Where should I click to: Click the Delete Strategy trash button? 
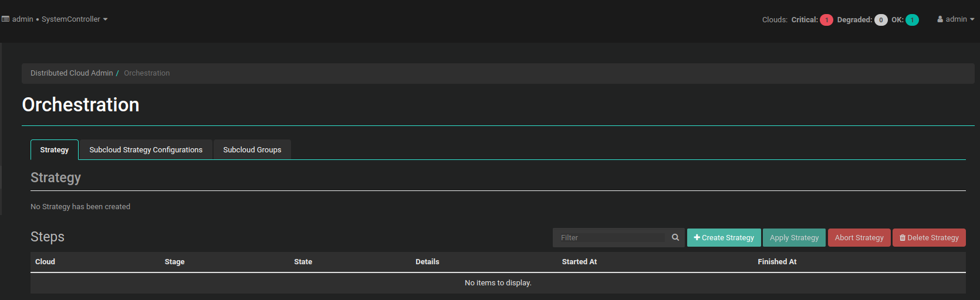[x=928, y=237]
